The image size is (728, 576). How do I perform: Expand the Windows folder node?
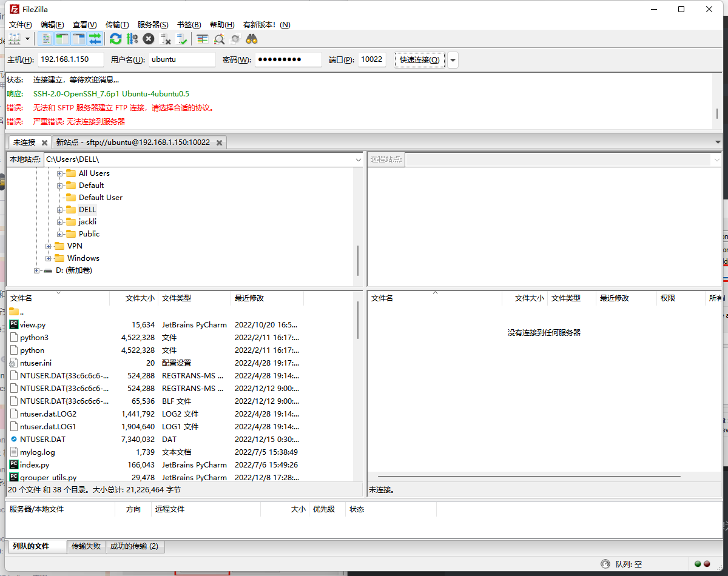click(x=49, y=258)
